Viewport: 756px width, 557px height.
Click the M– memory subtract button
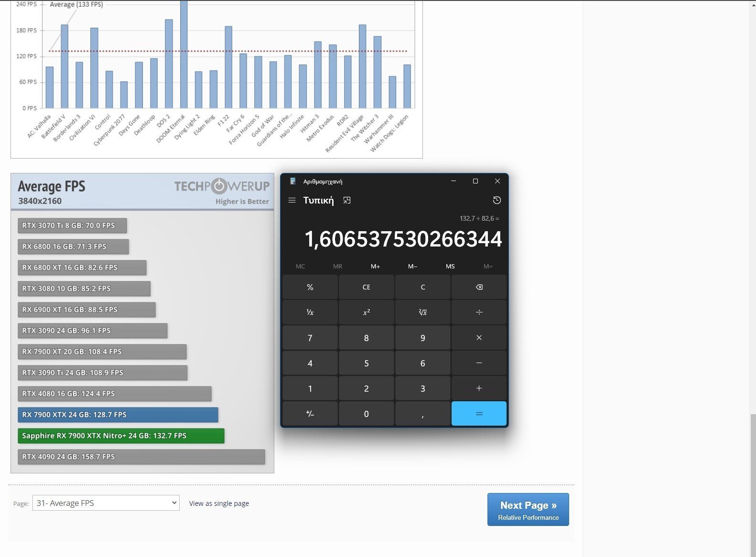[x=413, y=267]
